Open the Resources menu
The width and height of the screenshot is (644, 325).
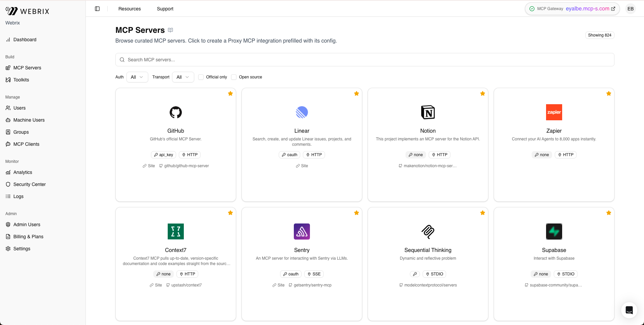(x=129, y=9)
